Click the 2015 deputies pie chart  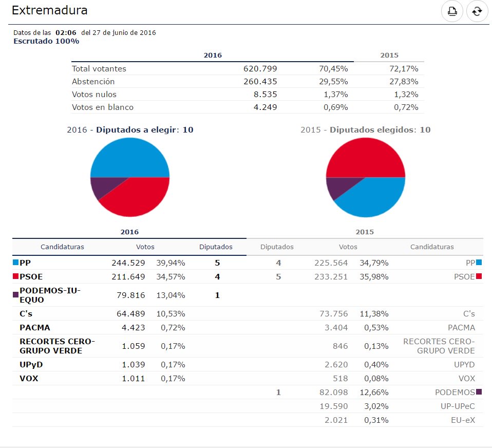(366, 177)
